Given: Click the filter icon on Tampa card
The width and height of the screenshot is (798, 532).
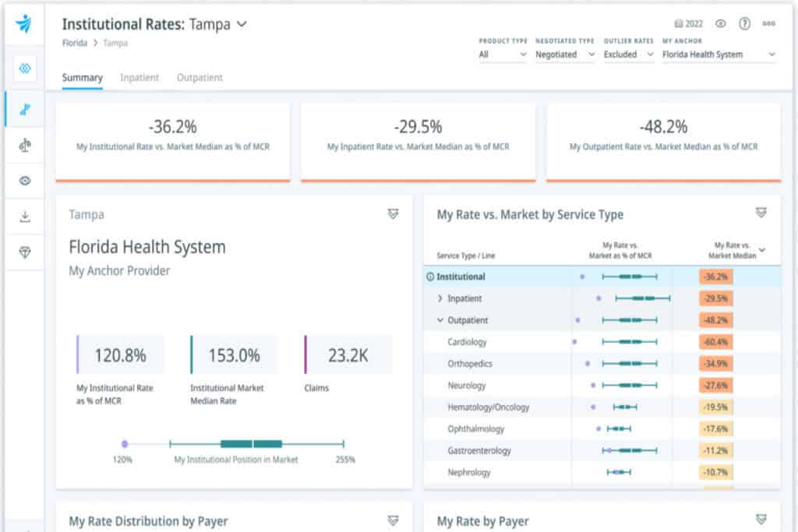Looking at the screenshot, I should pos(393,214).
